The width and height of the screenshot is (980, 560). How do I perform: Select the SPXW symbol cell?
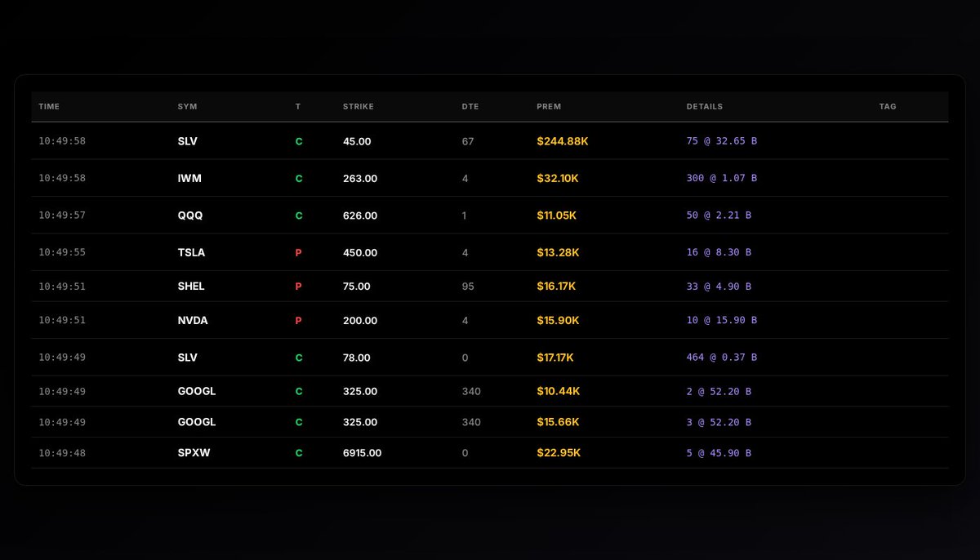point(194,453)
